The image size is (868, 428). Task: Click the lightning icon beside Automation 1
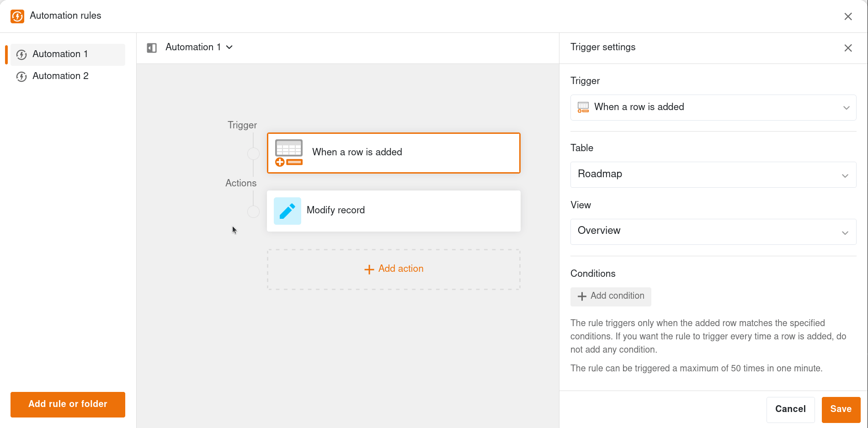click(21, 54)
